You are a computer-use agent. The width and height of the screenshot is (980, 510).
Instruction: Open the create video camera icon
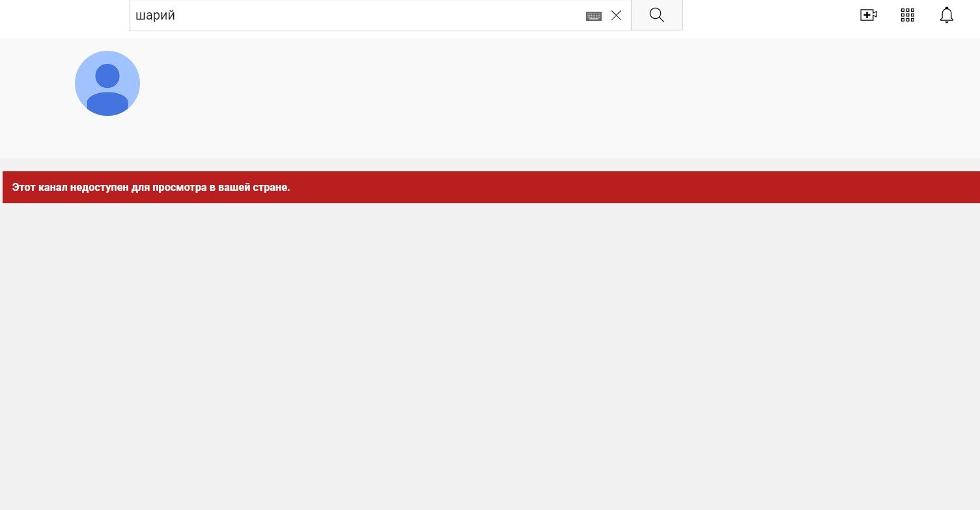(x=869, y=16)
